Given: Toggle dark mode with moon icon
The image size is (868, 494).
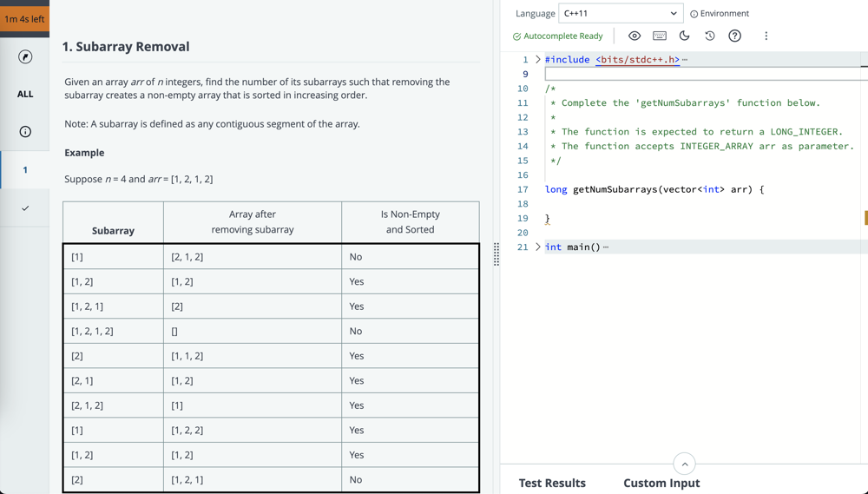Looking at the screenshot, I should click(x=684, y=36).
